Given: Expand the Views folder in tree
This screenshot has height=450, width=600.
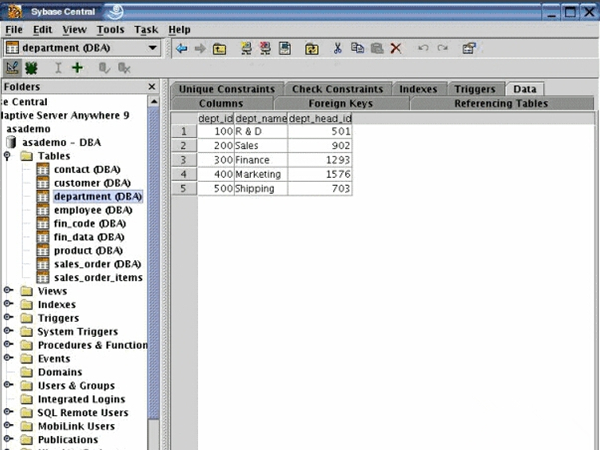Looking at the screenshot, I should (9, 291).
